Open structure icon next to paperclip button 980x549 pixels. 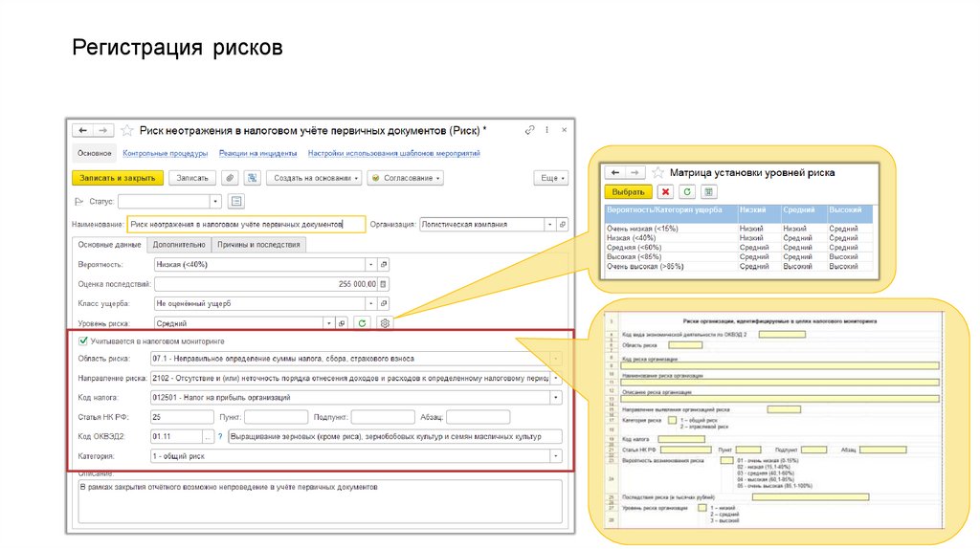[252, 178]
